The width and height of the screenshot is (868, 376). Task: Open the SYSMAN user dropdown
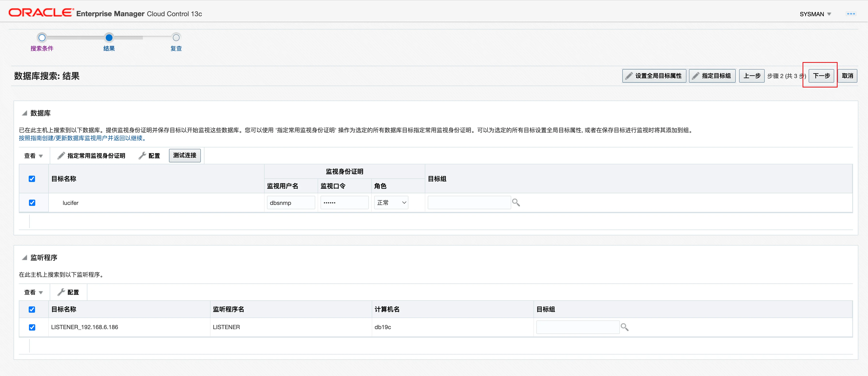tap(815, 14)
